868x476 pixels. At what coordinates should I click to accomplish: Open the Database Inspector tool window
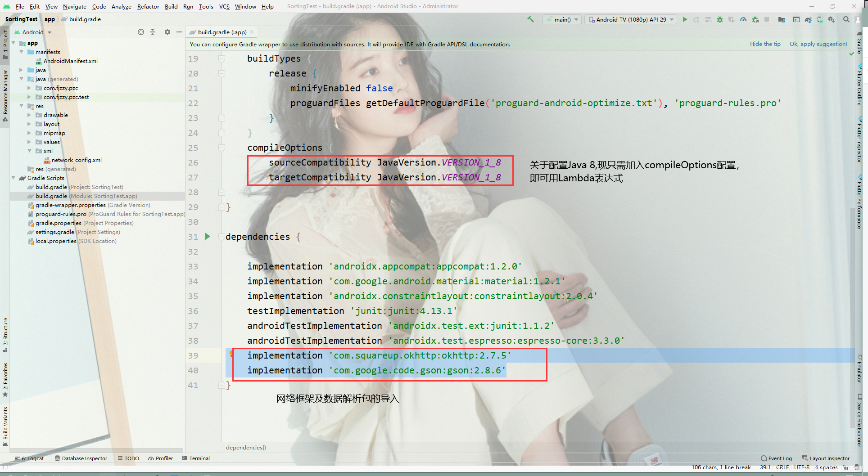pos(81,458)
